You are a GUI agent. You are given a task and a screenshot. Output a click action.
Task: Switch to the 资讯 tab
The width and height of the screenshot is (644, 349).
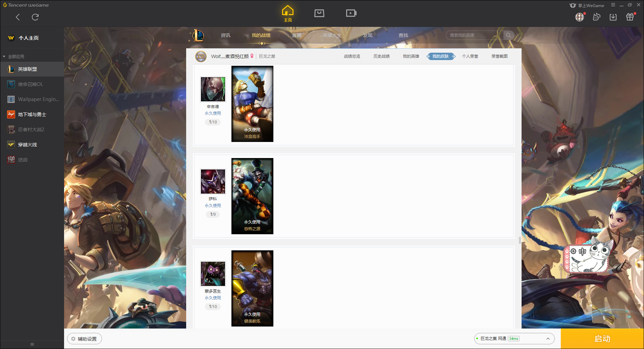pyautogui.click(x=225, y=35)
